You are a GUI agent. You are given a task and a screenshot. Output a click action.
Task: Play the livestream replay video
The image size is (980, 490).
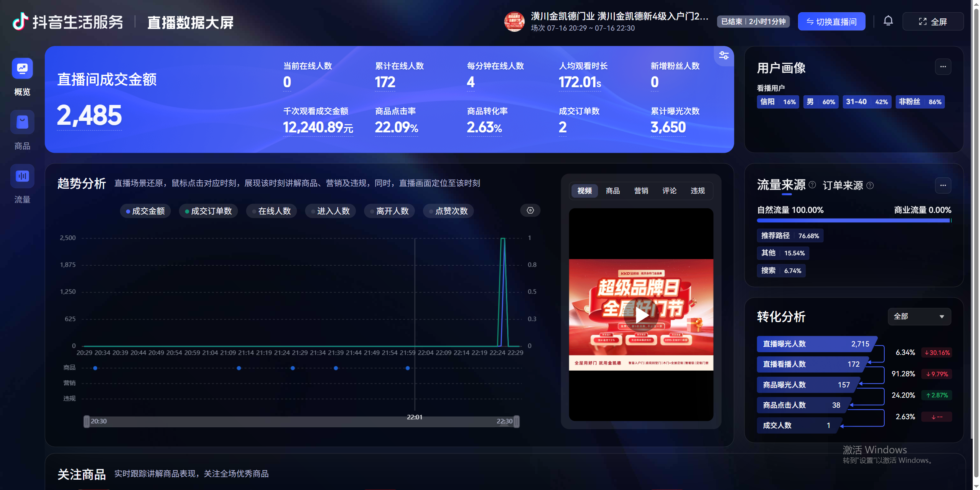[641, 315]
